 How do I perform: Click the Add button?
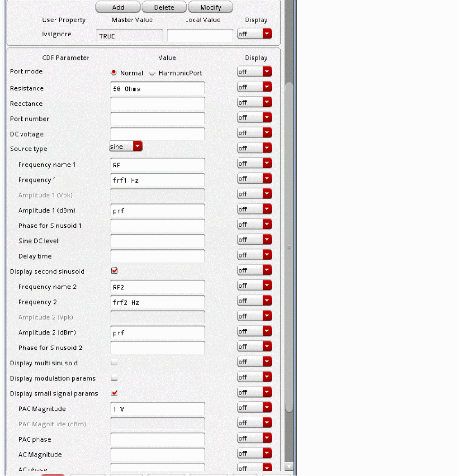[118, 7]
